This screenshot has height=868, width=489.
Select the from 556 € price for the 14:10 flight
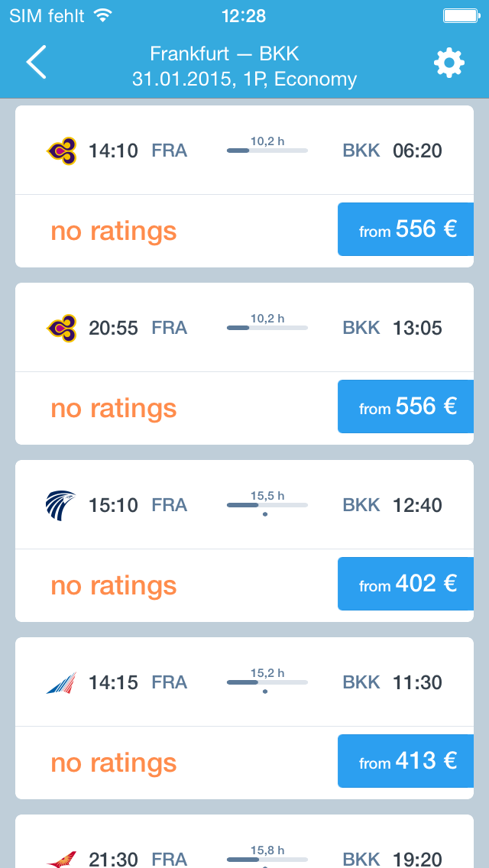(406, 229)
